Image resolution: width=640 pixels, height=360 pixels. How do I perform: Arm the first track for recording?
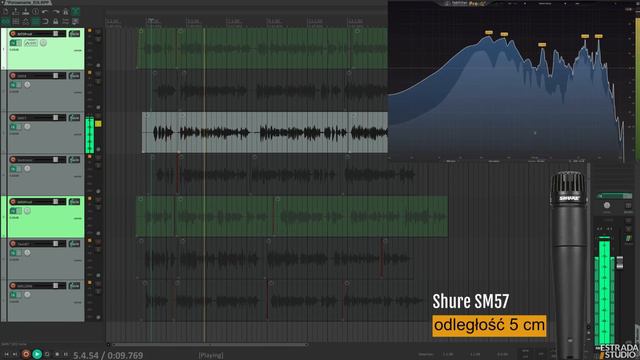(x=13, y=33)
